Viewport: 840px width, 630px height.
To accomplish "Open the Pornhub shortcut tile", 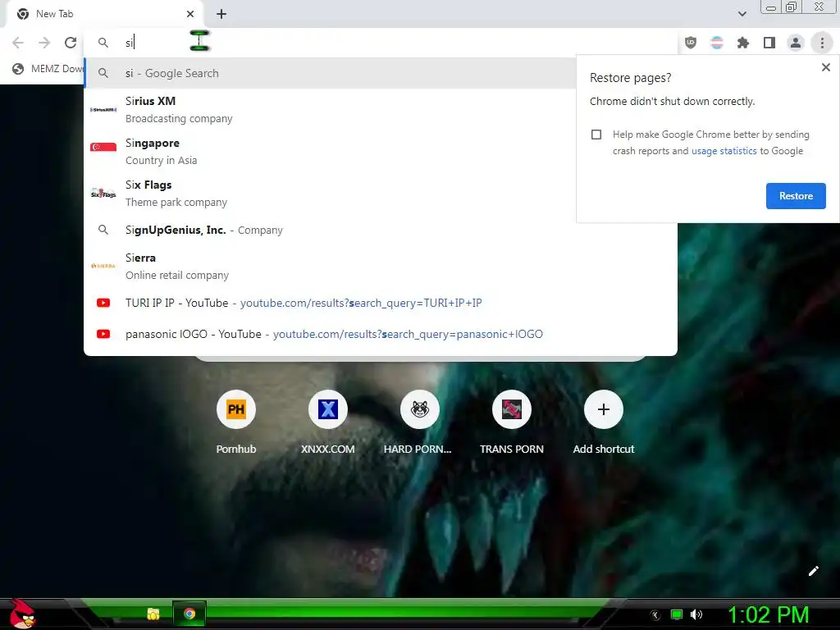I will point(236,422).
